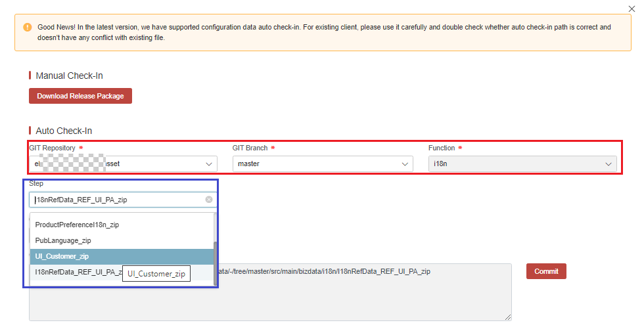
Task: Close the check-in dialog with the X icon
Action: [632, 8]
